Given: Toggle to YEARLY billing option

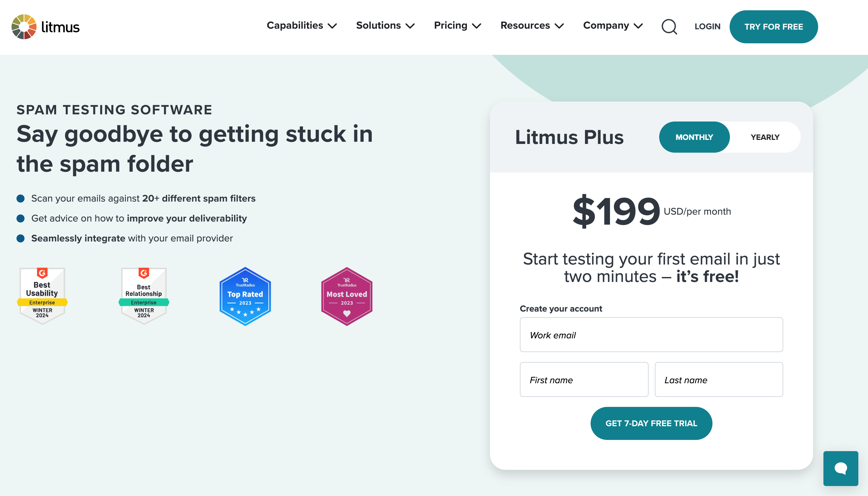Looking at the screenshot, I should [765, 136].
